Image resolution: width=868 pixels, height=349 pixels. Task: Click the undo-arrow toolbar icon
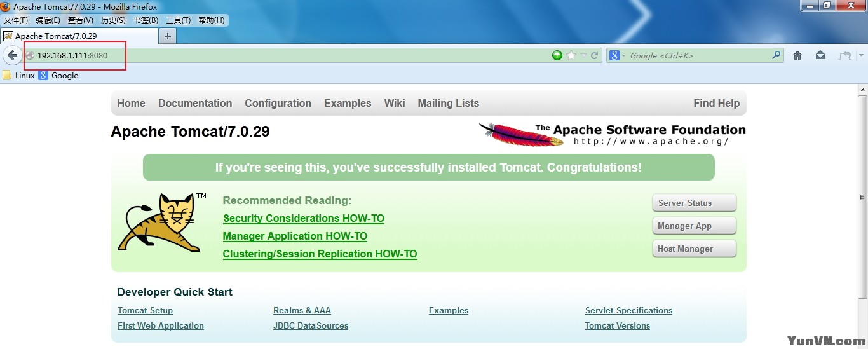[x=843, y=55]
